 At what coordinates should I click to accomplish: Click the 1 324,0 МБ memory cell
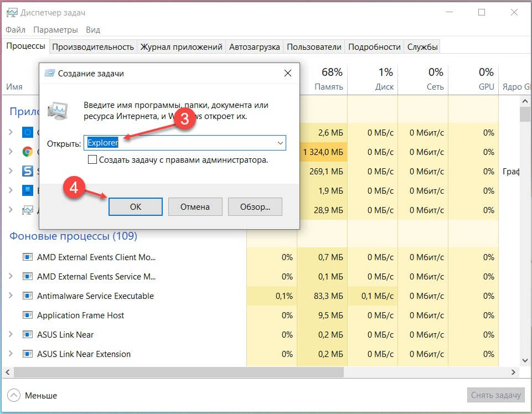pyautogui.click(x=323, y=152)
